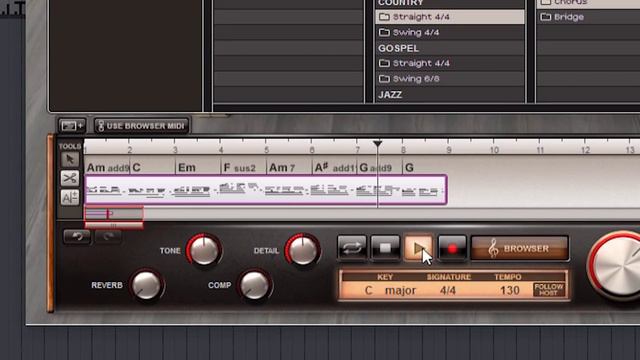
Task: Stop playback with the stop button
Action: tap(385, 247)
